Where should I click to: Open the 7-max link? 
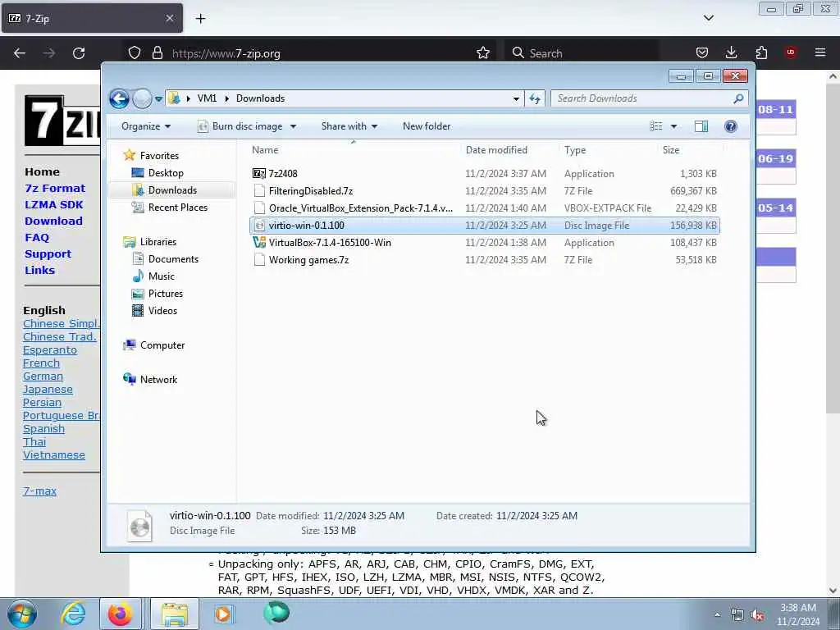pos(39,491)
